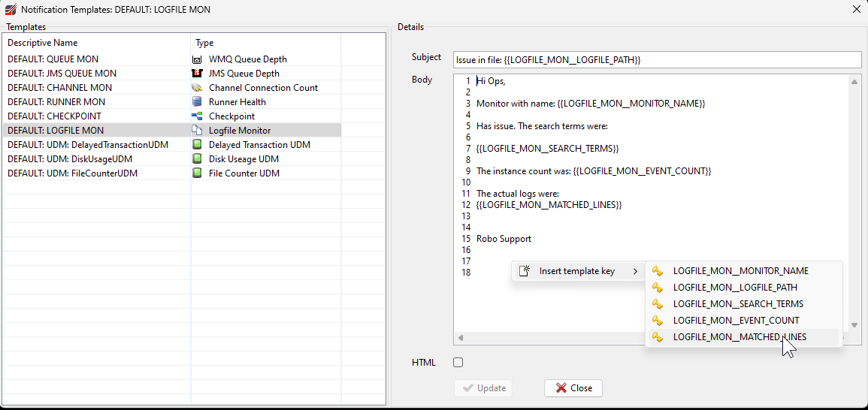This screenshot has width=868, height=410.
Task: Choose LOGFILE_MON__MONITOR_NAME from the key list
Action: tap(740, 271)
